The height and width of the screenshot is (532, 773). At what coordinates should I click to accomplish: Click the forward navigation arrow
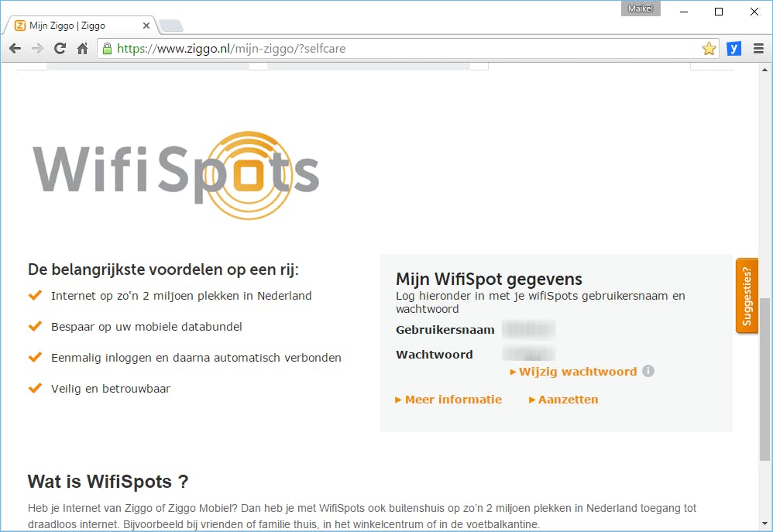click(36, 48)
